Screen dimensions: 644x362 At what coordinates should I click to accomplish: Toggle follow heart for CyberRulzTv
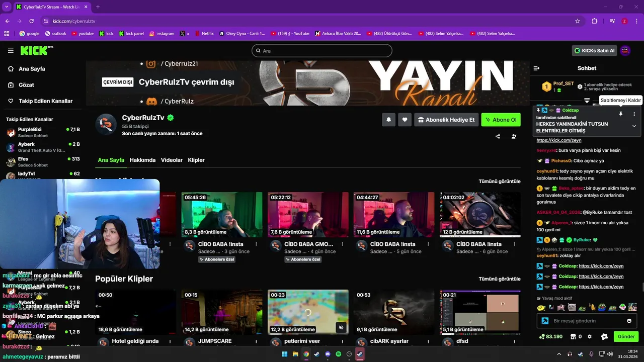tap(405, 120)
